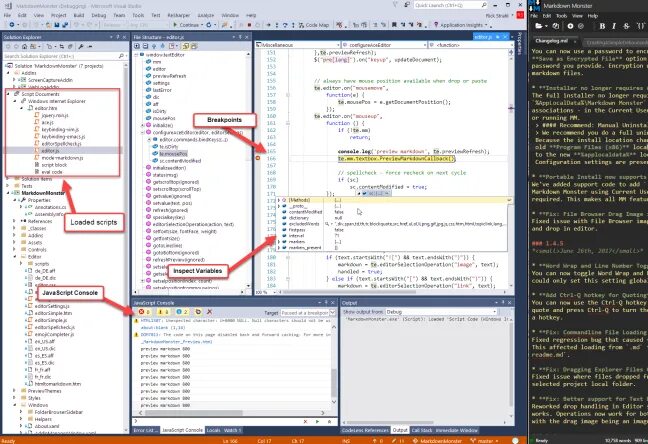Select previewRefresh in File Structure list

[169, 76]
